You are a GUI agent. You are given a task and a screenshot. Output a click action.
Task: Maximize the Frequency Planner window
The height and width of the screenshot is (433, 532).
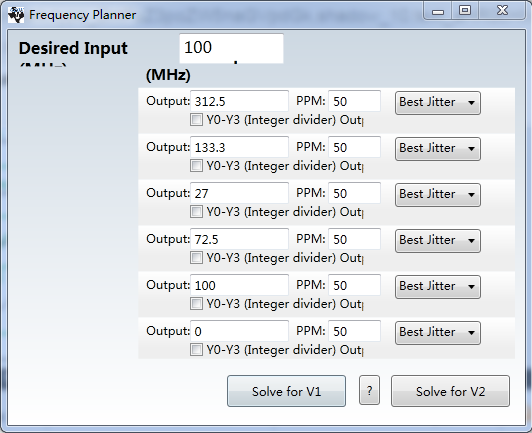pos(465,11)
